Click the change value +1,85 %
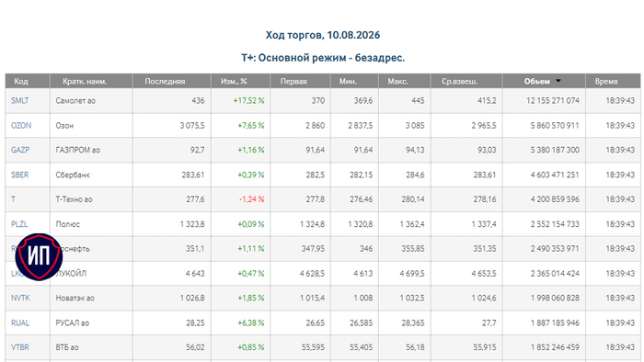Screen dimensions: 644x362 251,298
